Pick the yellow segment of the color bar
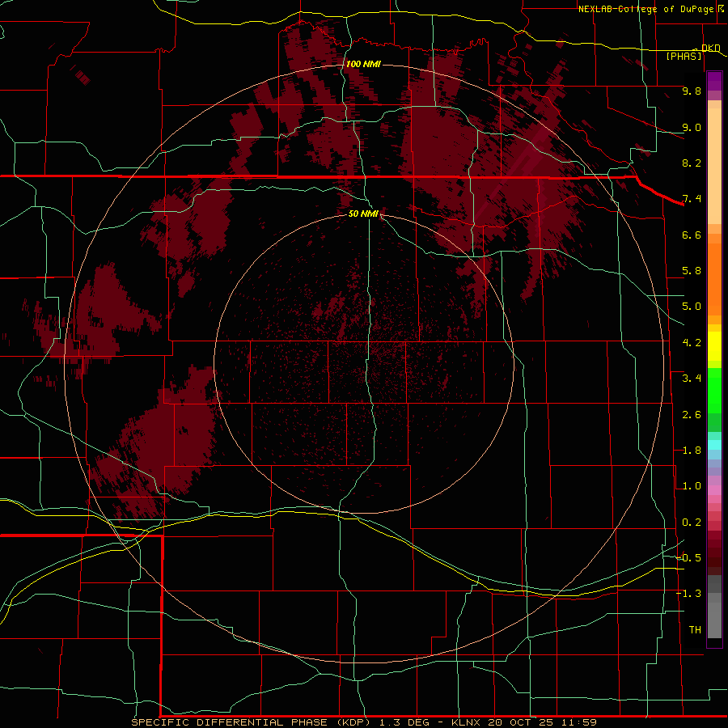Screen dimensions: 728x728 click(714, 346)
